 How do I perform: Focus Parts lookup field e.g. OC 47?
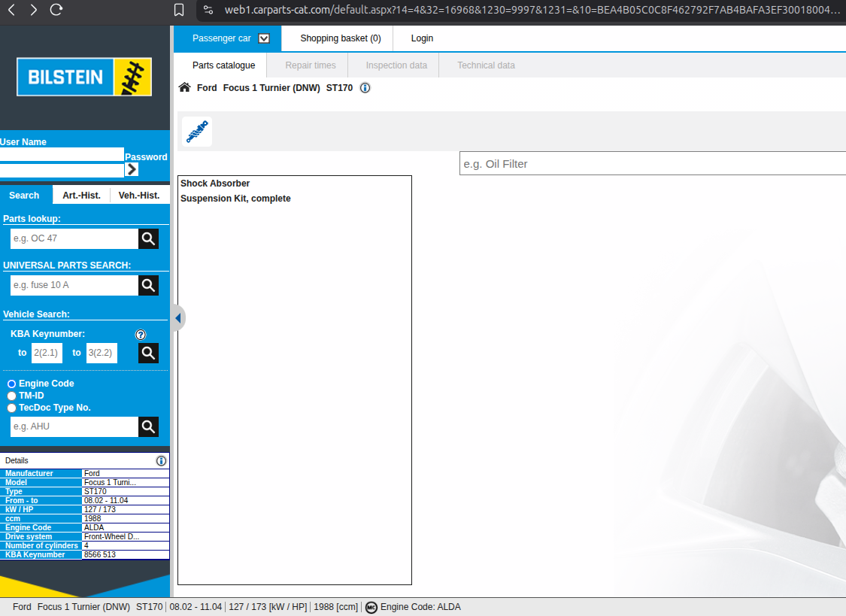click(x=74, y=238)
